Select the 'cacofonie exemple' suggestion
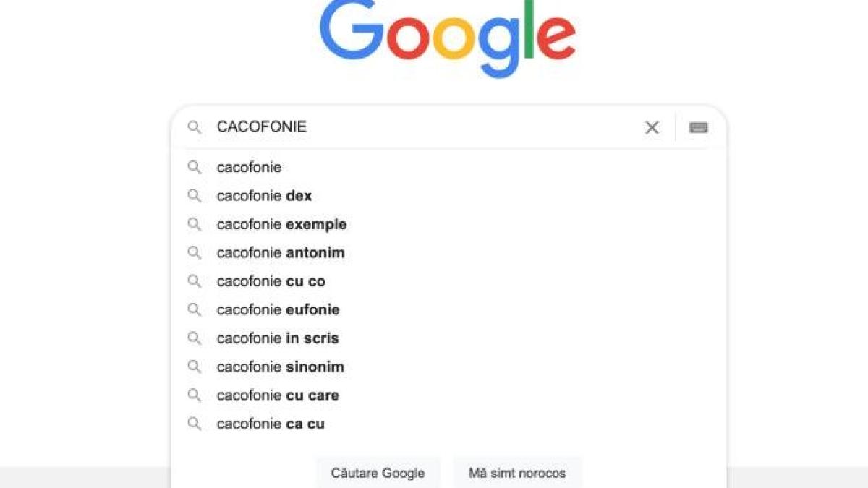This screenshot has width=868, height=488. [281, 224]
